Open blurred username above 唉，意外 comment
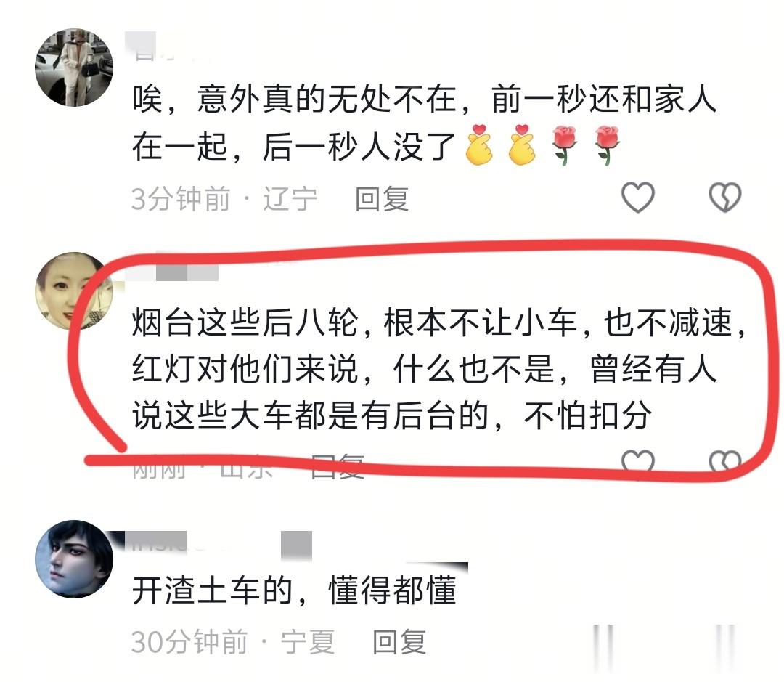 [x=150, y=46]
